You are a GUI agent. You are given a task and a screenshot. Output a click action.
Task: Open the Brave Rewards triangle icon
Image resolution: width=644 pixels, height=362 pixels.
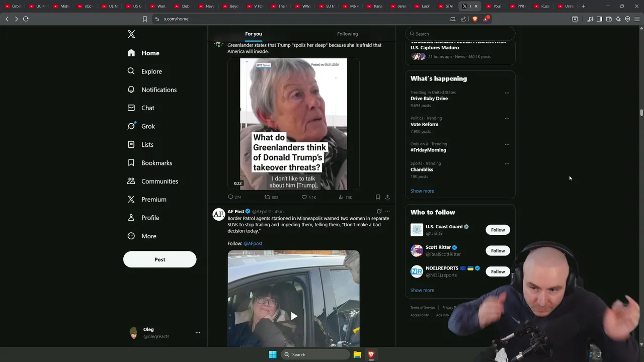pos(486,19)
